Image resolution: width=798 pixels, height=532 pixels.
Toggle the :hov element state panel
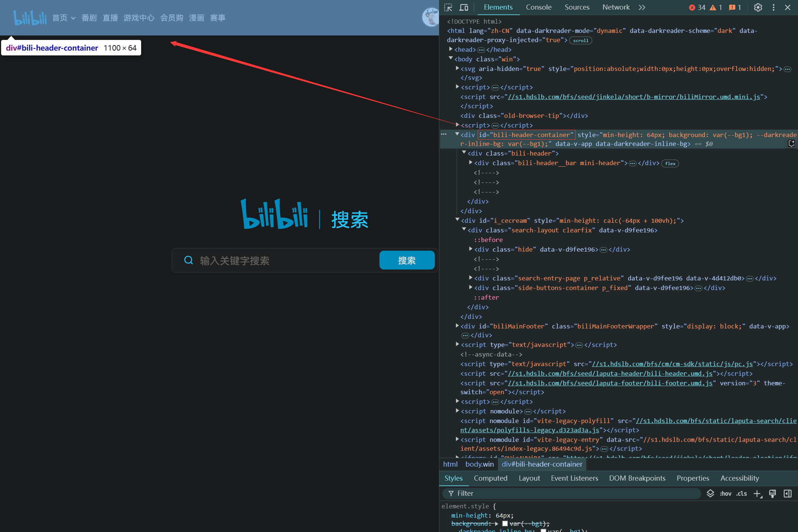point(726,494)
